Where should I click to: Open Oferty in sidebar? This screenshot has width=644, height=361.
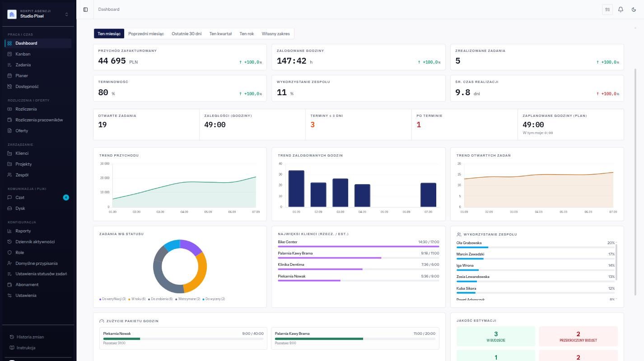pyautogui.click(x=38, y=131)
